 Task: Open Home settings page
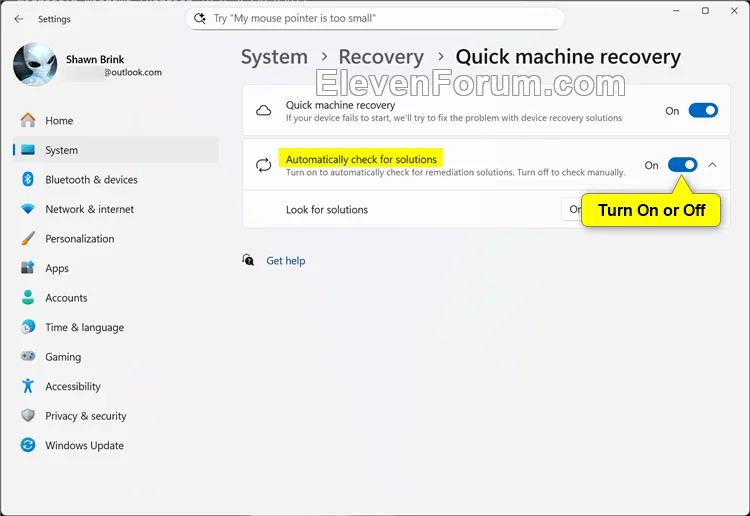[116, 121]
